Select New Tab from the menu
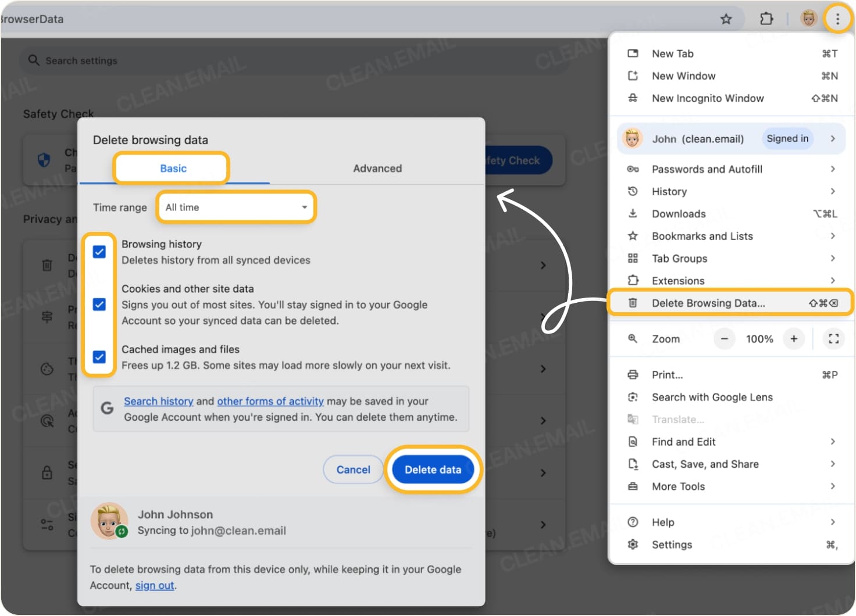856x616 pixels. click(672, 53)
